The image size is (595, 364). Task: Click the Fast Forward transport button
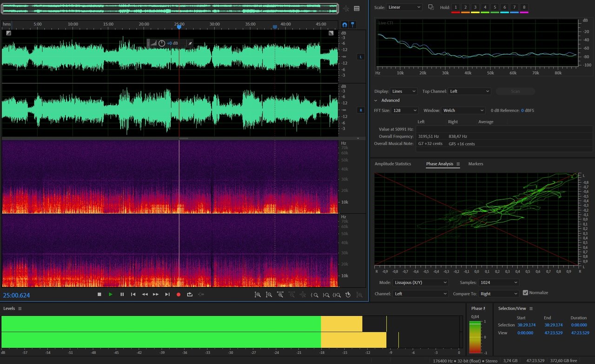[x=156, y=294]
